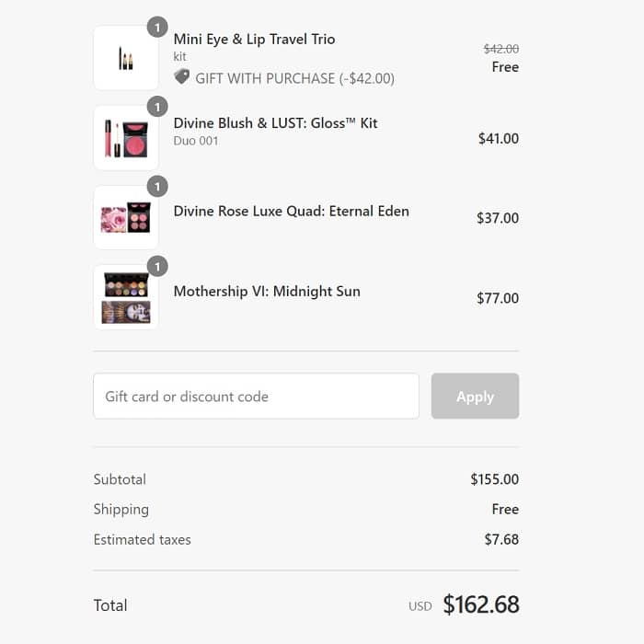
Task: Open Divine Blush & LUST Gloss Kit thumbnail
Action: coord(126,138)
